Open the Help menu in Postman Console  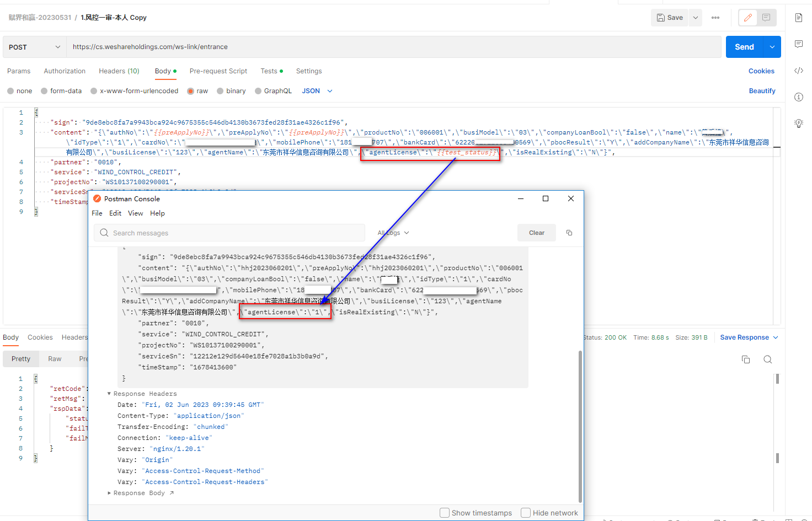click(x=158, y=213)
